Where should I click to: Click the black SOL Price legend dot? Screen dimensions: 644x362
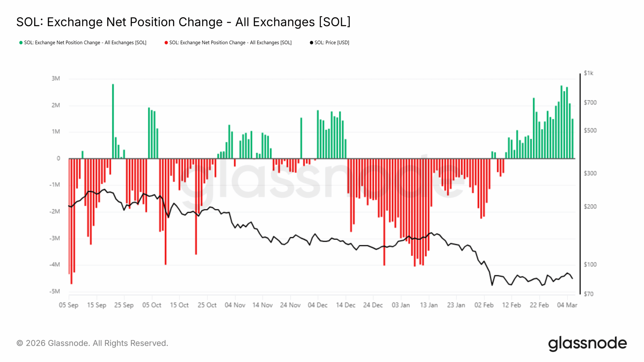[311, 43]
